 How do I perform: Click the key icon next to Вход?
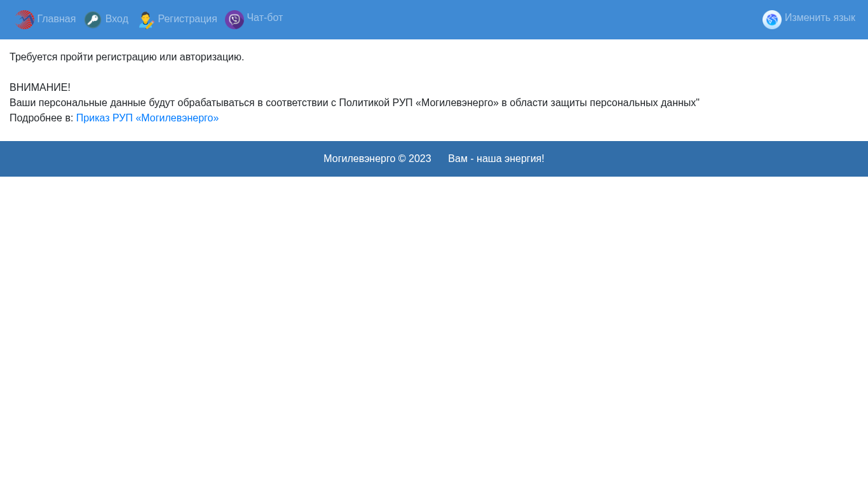[x=93, y=20]
